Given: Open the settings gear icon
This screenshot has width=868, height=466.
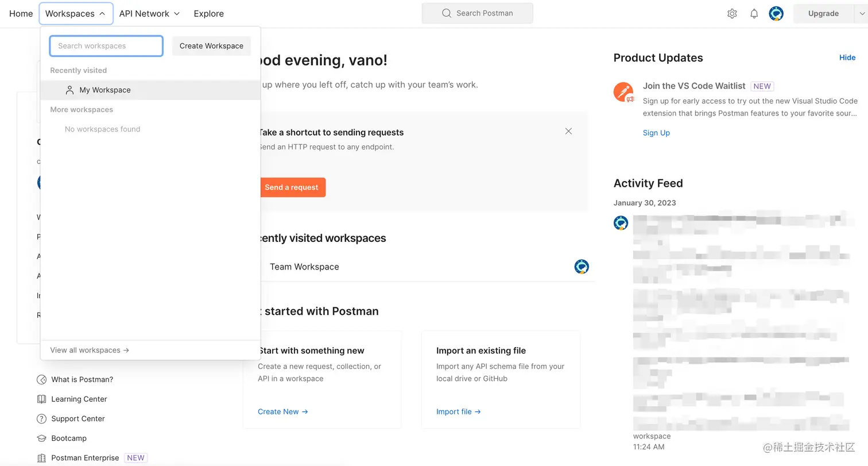Looking at the screenshot, I should tap(732, 14).
